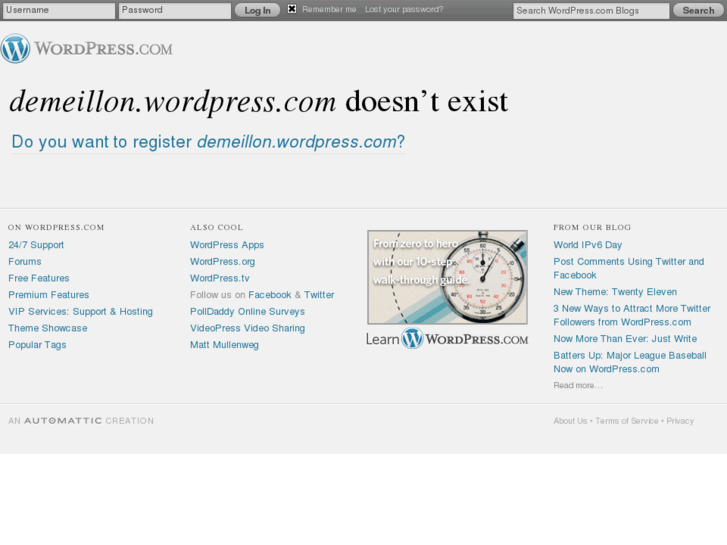The width and height of the screenshot is (727, 545).
Task: Click the Search button
Action: (698, 10)
